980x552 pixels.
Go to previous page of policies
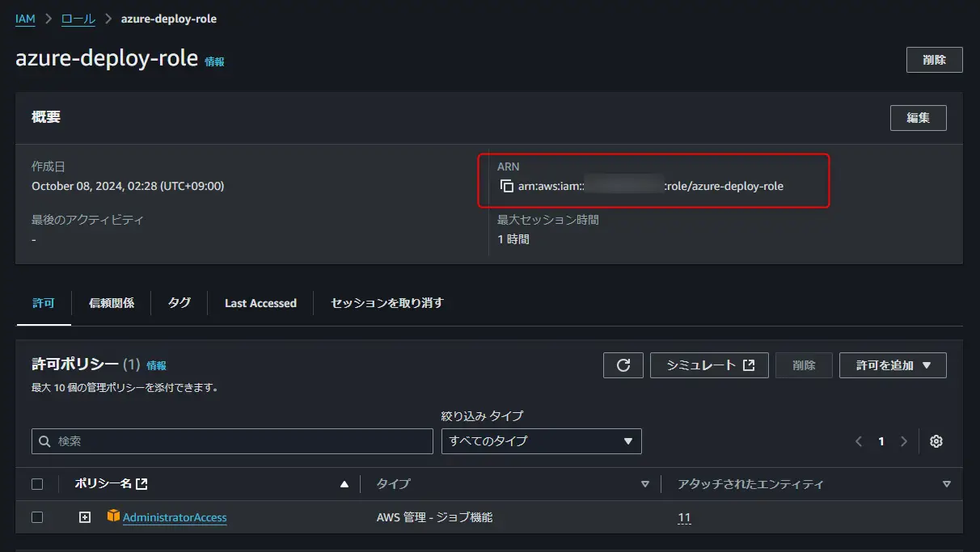pyautogui.click(x=859, y=441)
